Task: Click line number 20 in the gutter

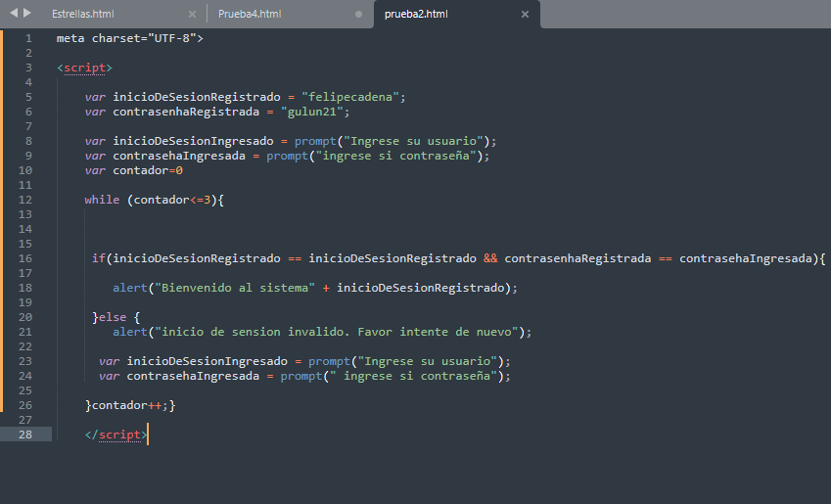Action: [x=25, y=317]
